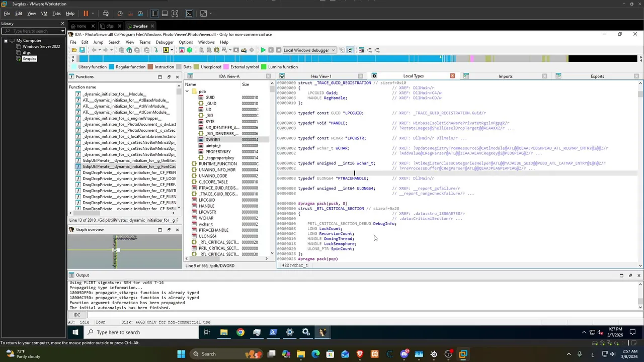Click the guest Task View icon
This screenshot has height=362, width=644.
(x=207, y=332)
